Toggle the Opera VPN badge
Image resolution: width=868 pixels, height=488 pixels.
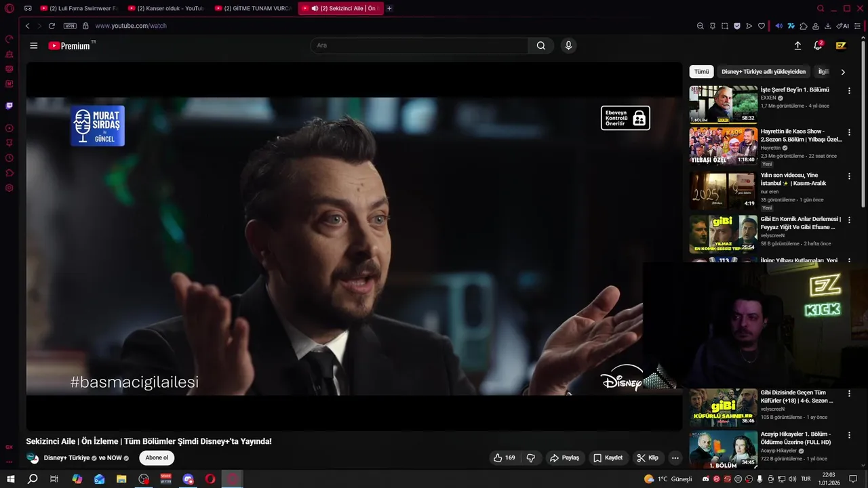70,26
